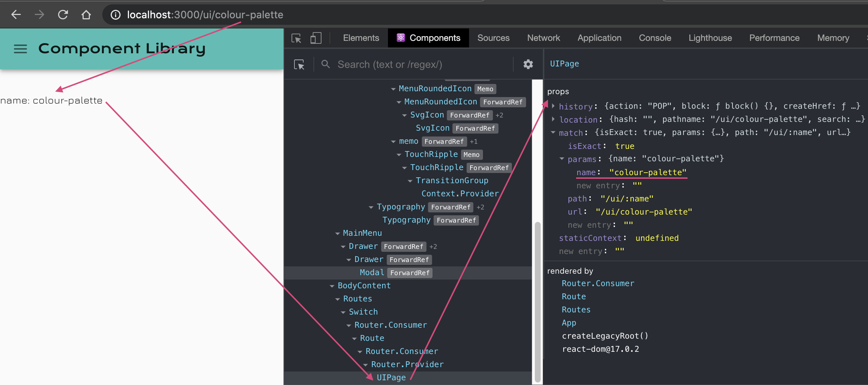
Task: Switch to the Components tab
Action: [x=429, y=38]
